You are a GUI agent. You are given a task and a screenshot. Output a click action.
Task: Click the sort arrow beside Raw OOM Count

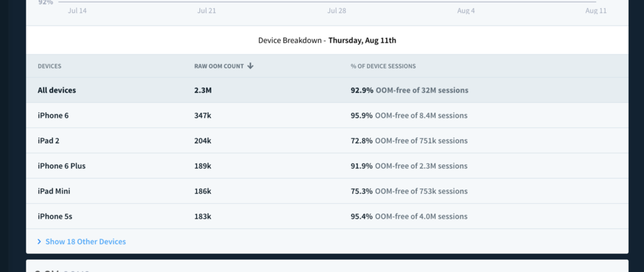pyautogui.click(x=250, y=66)
